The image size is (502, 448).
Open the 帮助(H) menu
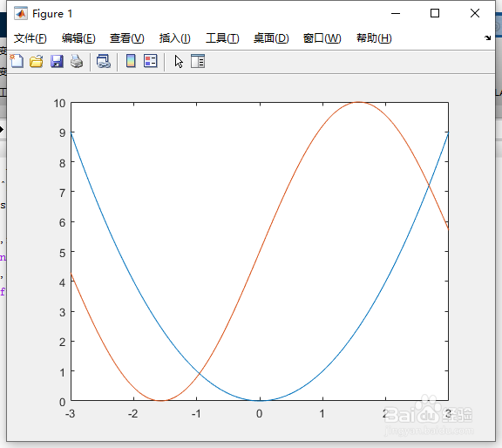374,38
